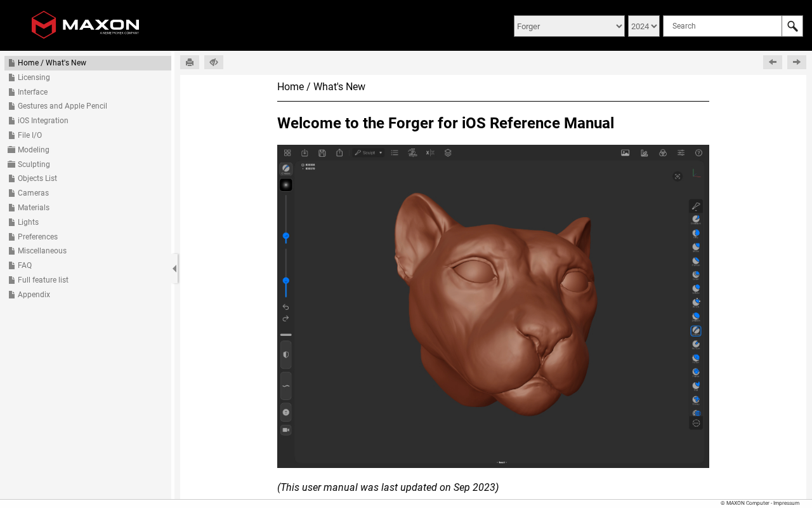812x508 pixels.
Task: Open the Materials page
Action: [x=34, y=208]
